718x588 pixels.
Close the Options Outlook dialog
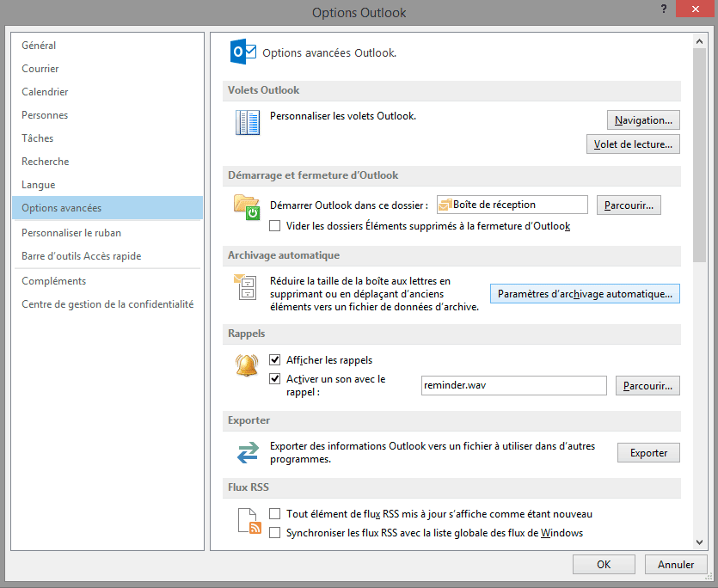(x=696, y=9)
